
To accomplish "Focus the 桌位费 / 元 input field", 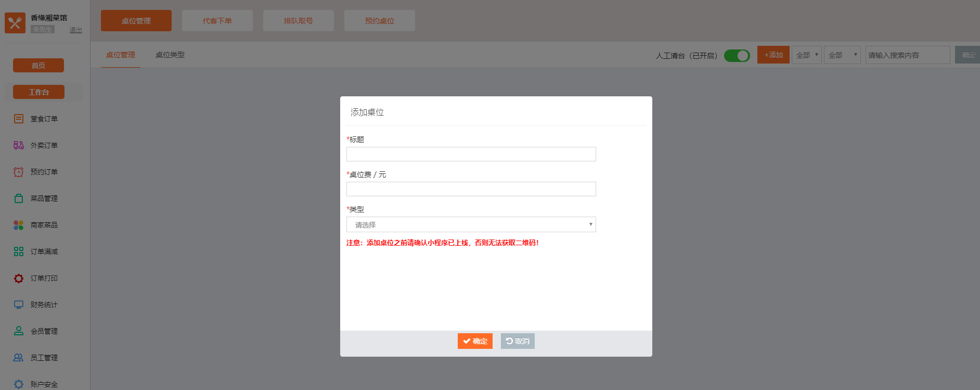I will (x=471, y=189).
